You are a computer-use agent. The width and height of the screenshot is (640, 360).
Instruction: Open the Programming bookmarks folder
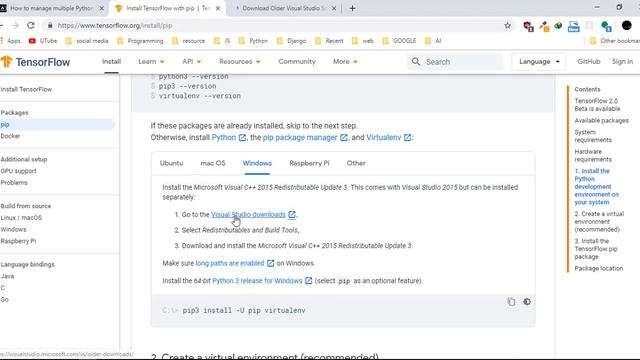140,41
